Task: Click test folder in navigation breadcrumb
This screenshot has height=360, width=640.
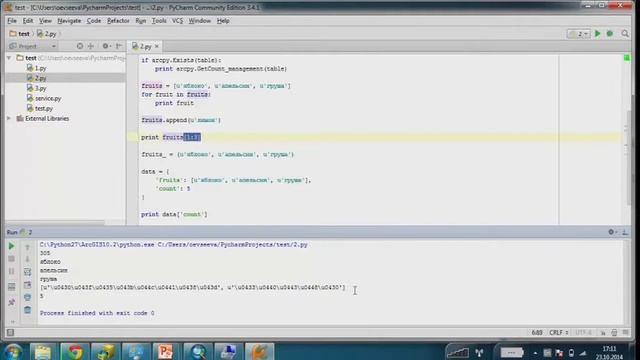Action: coord(20,34)
